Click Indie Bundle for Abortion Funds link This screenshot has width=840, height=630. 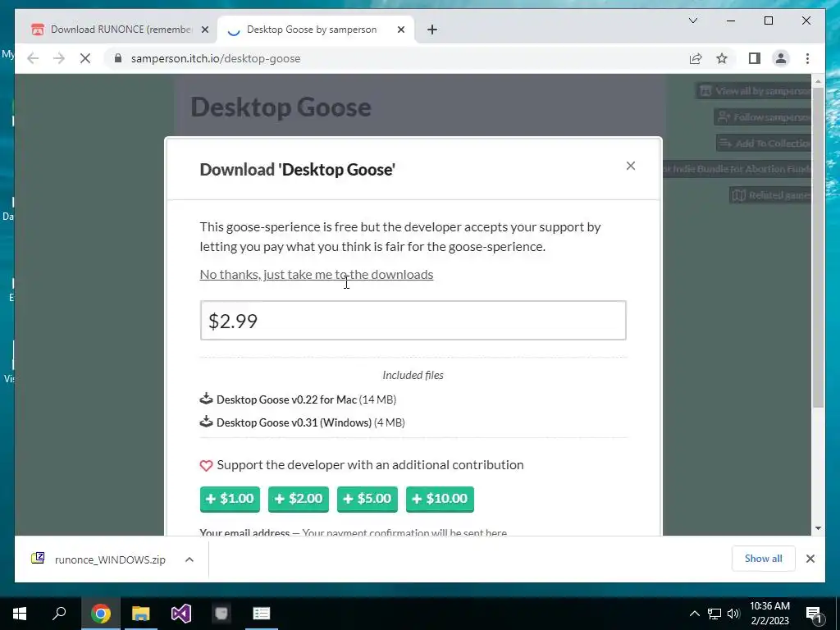(x=737, y=169)
